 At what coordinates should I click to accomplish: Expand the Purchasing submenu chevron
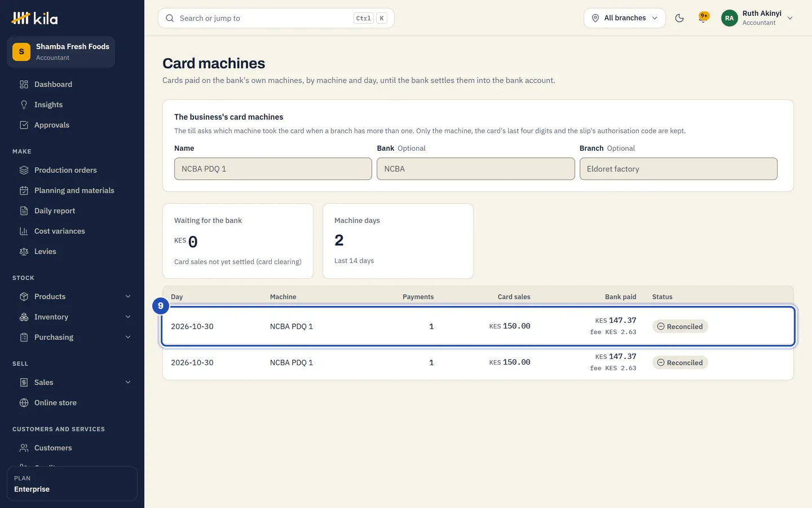coord(128,337)
